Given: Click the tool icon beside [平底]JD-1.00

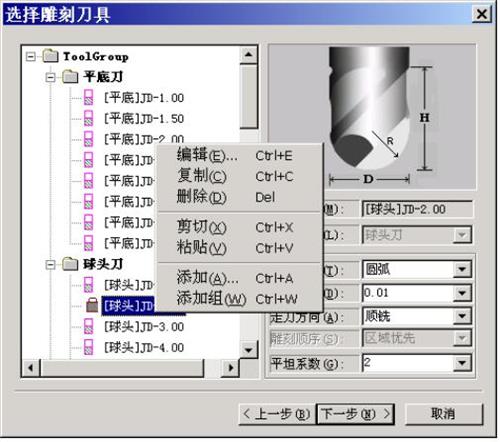Looking at the screenshot, I should click(x=88, y=97).
